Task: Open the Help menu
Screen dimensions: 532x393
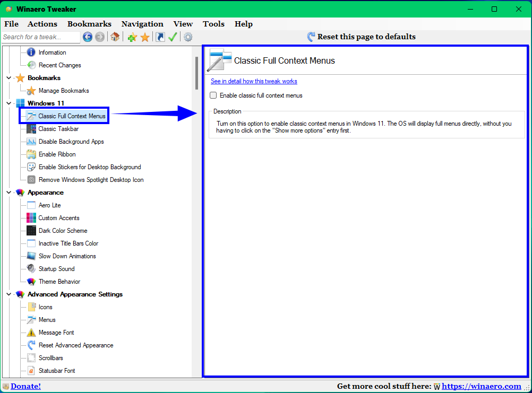Action: pos(244,24)
